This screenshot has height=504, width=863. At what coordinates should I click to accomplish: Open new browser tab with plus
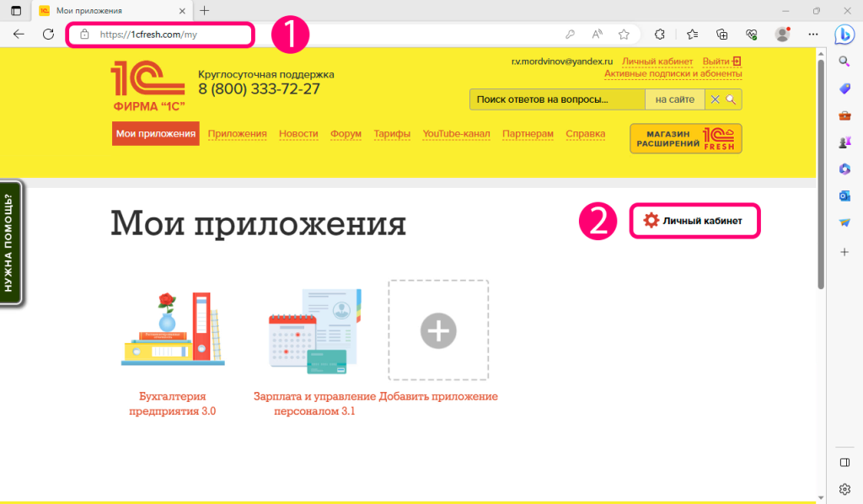point(204,10)
